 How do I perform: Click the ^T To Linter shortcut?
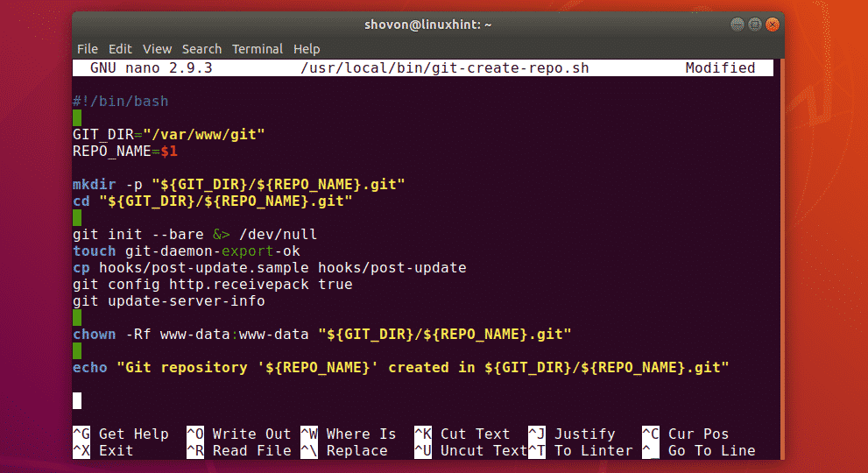click(x=580, y=450)
